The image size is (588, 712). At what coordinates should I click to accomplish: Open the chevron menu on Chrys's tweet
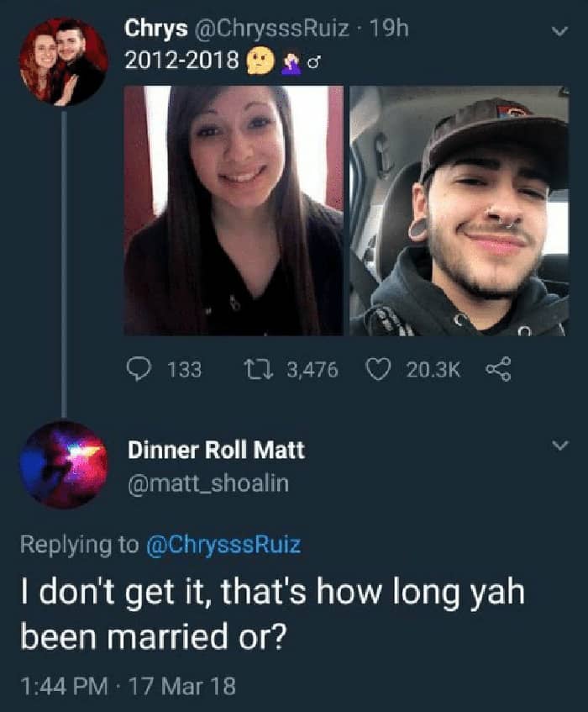tap(557, 32)
